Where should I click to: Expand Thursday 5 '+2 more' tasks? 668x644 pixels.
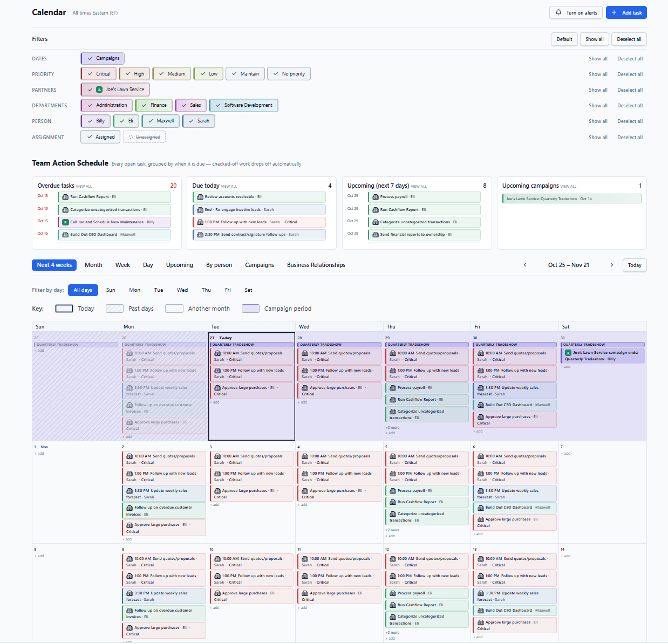tap(393, 530)
